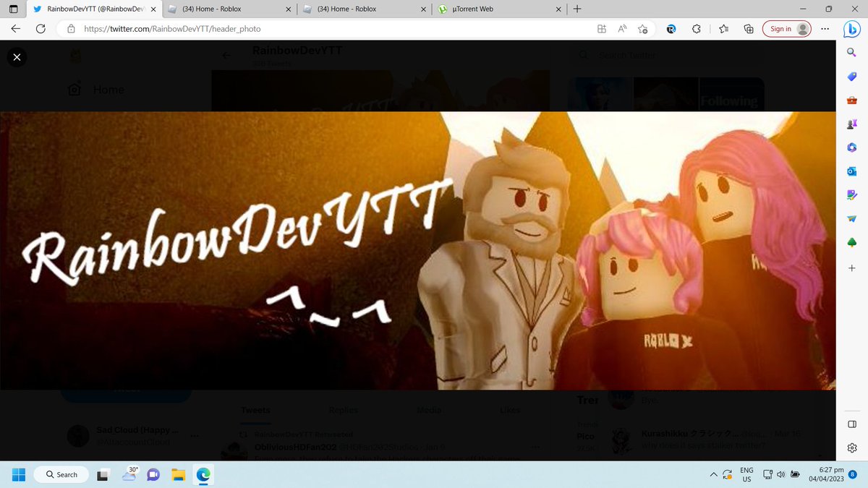Close the µTorrent Web tab
This screenshot has height=488, width=868.
558,9
